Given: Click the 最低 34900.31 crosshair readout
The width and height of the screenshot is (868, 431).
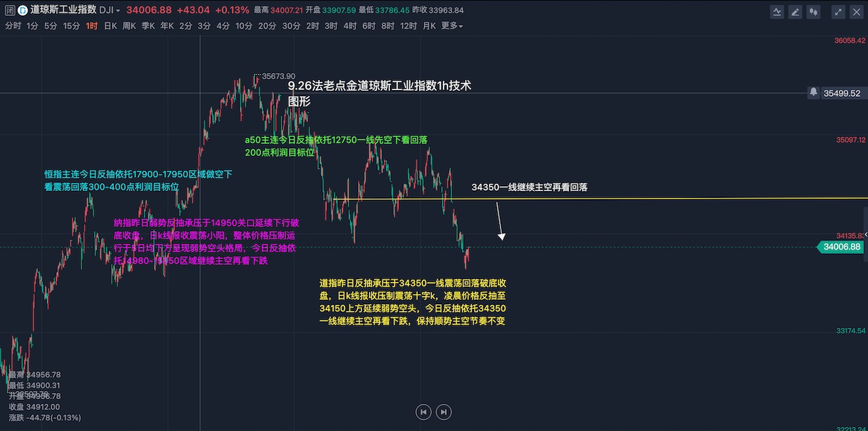Looking at the screenshot, I should click(35, 385).
